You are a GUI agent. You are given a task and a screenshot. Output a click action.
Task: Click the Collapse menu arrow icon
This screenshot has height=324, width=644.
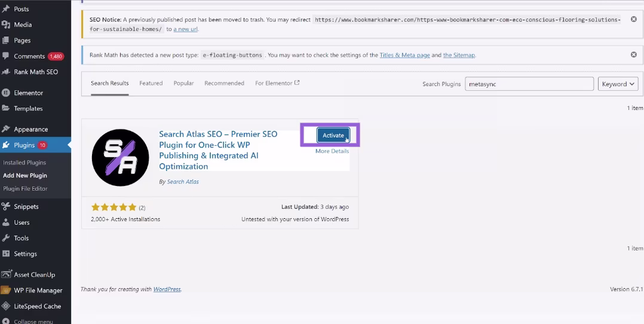[6, 321]
